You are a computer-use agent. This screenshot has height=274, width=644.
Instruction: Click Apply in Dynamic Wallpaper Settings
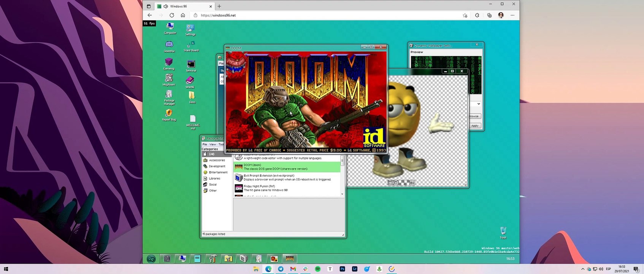pos(475,126)
